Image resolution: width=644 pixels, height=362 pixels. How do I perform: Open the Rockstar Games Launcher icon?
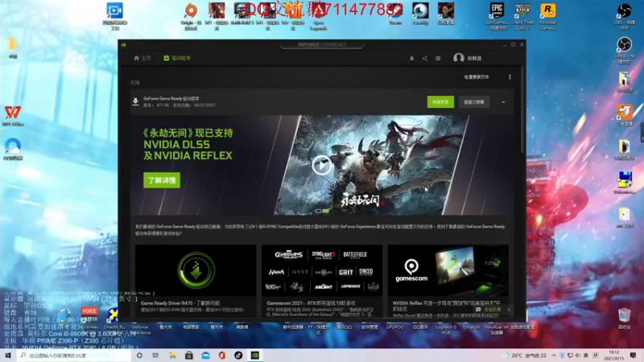(x=548, y=16)
